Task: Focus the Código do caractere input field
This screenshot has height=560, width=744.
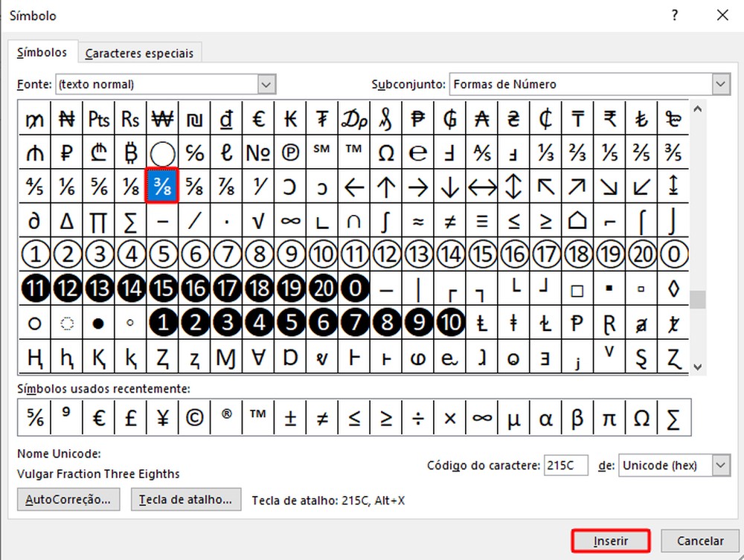Action: point(565,466)
